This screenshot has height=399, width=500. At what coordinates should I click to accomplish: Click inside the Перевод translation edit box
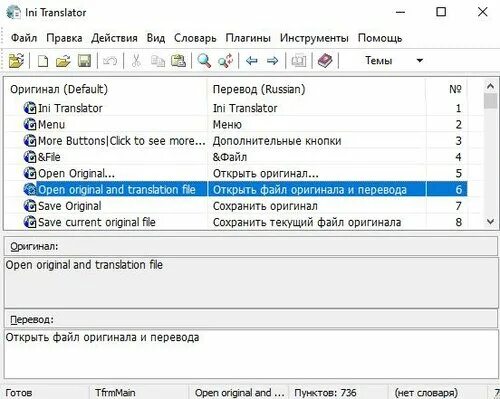tap(251, 354)
